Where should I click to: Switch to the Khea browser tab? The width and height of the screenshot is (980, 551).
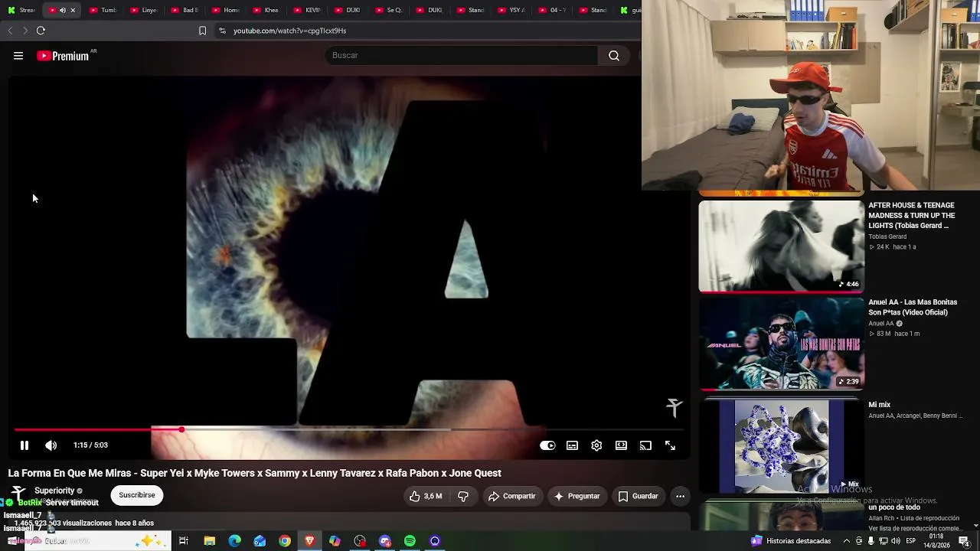click(x=265, y=10)
